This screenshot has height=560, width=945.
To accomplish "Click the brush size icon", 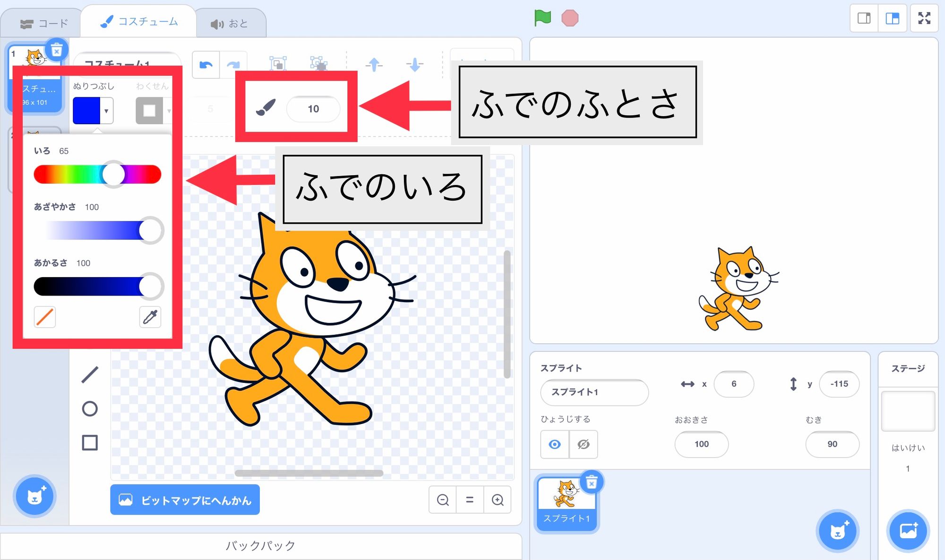I will (266, 108).
